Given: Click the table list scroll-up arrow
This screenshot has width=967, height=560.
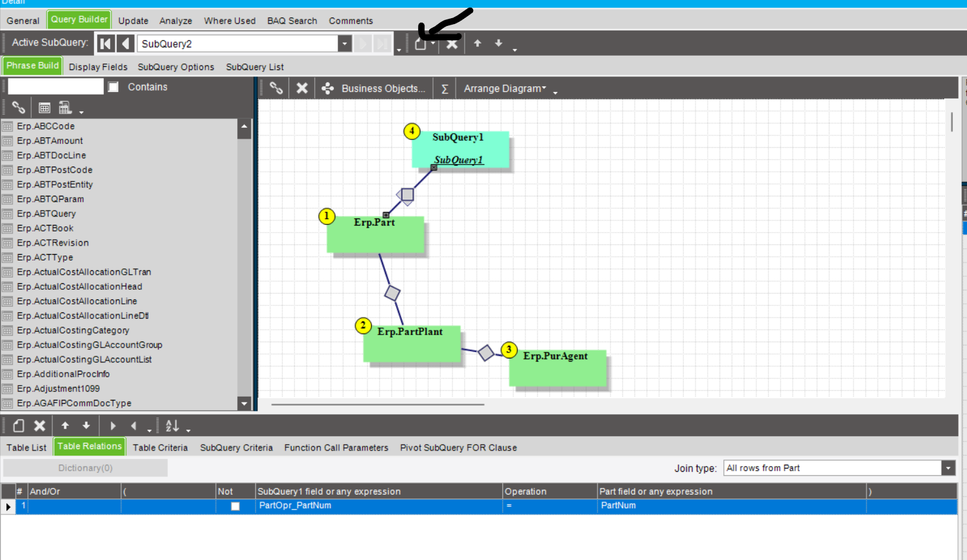Looking at the screenshot, I should tap(244, 127).
